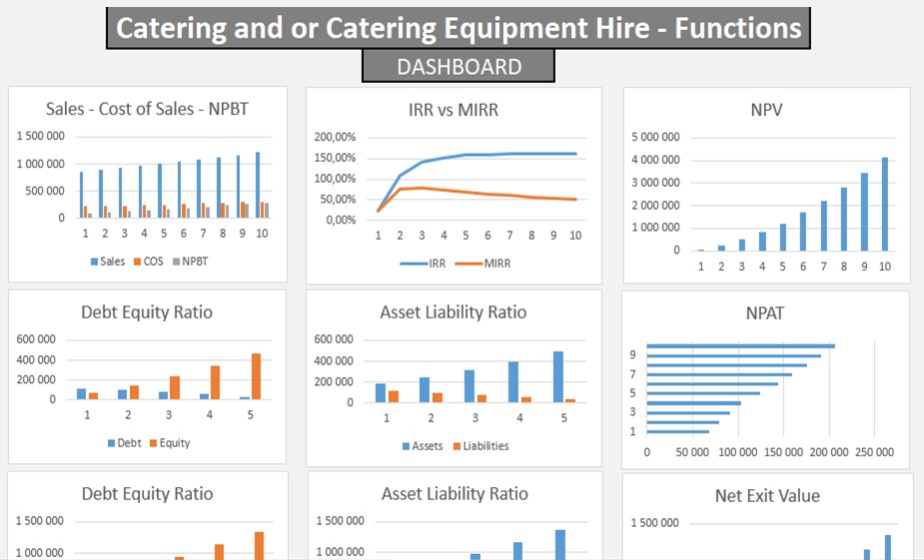Viewport: 924px width, 560px height.
Task: Click the blue Sales bar for year 1
Action: [81, 195]
